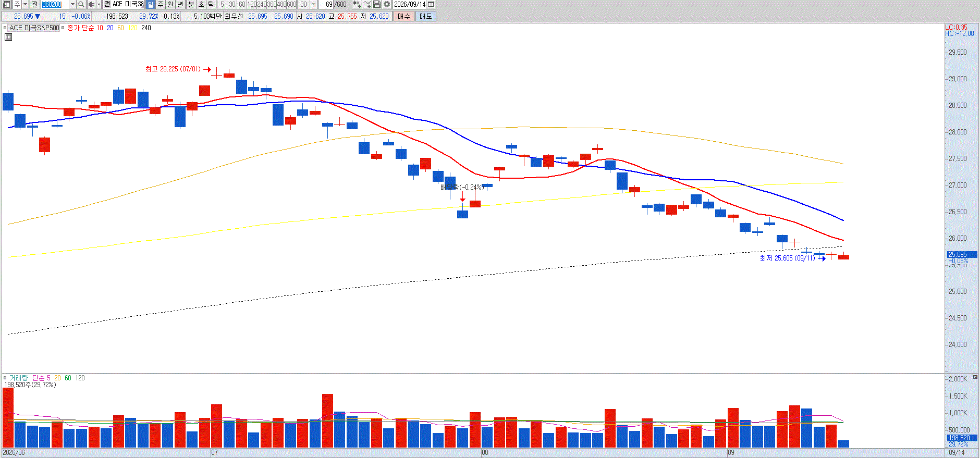Click the speaker sound alert icon

91,4
